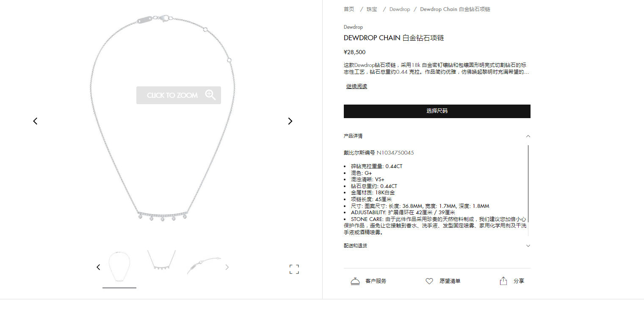The height and width of the screenshot is (326, 644).
Task: Add to wishlist with heart icon
Action: pos(429,281)
